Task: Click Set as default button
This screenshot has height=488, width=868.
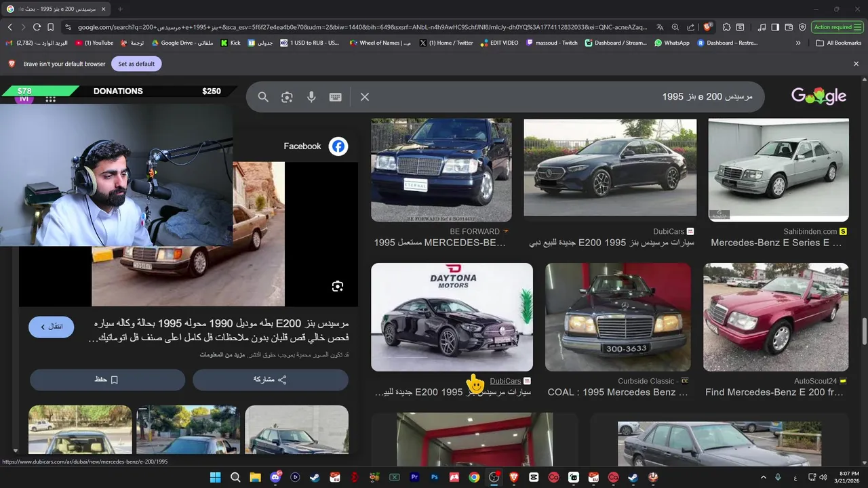Action: 136,64
